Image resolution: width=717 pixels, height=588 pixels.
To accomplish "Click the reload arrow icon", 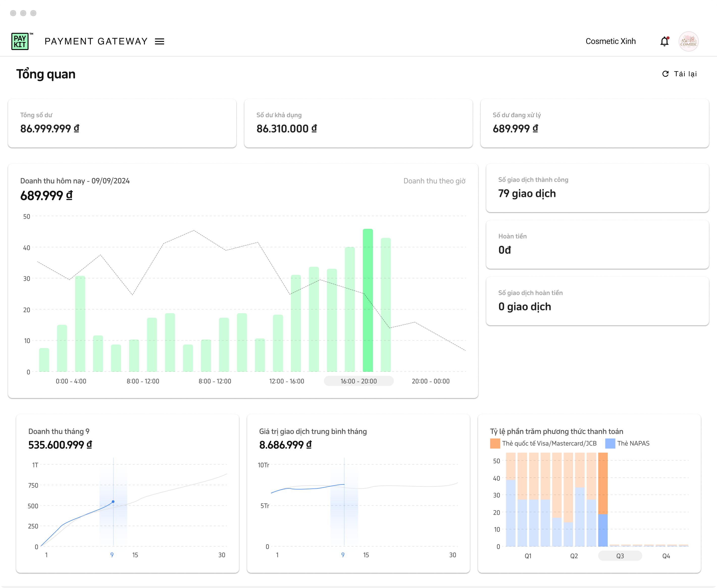I will [x=665, y=74].
